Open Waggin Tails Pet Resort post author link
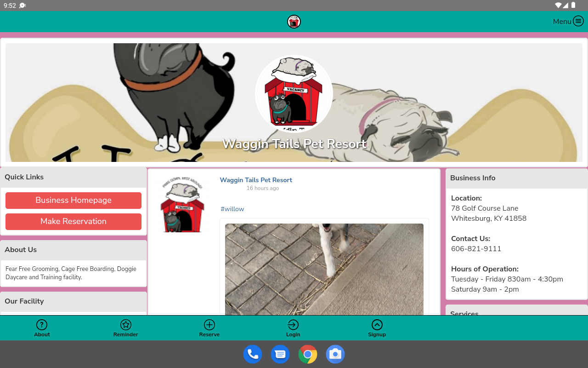Viewport: 588px width, 368px height. click(256, 180)
